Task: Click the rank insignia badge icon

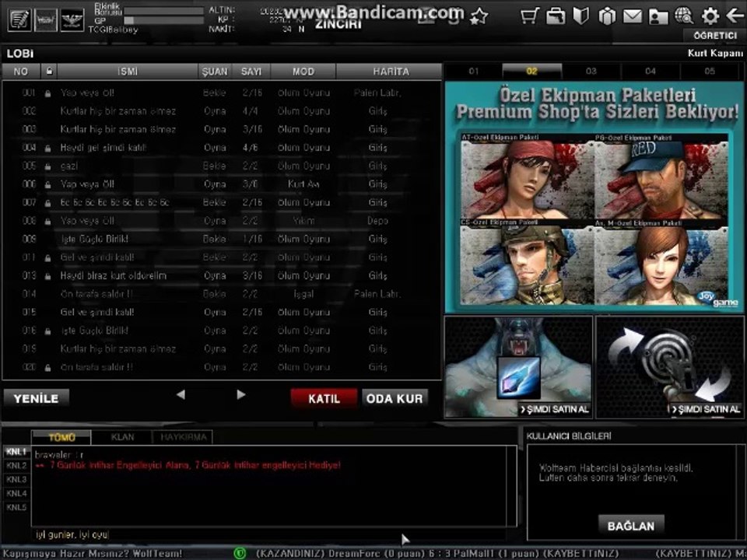Action: point(72,20)
